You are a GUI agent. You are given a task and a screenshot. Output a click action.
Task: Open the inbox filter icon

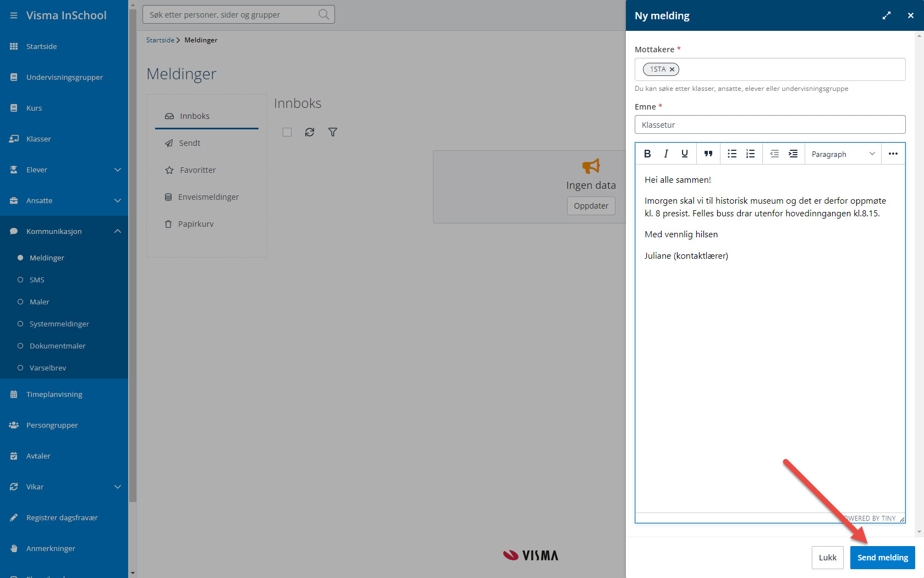pos(333,132)
